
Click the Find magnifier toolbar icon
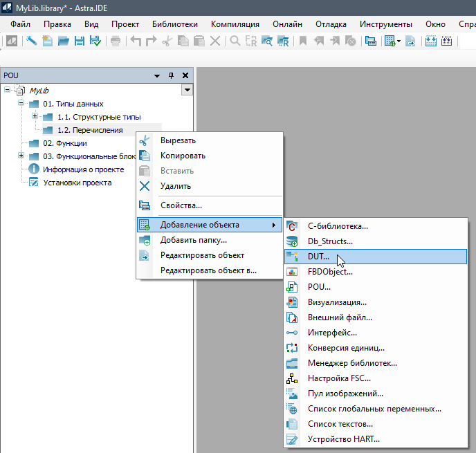pyautogui.click(x=235, y=41)
